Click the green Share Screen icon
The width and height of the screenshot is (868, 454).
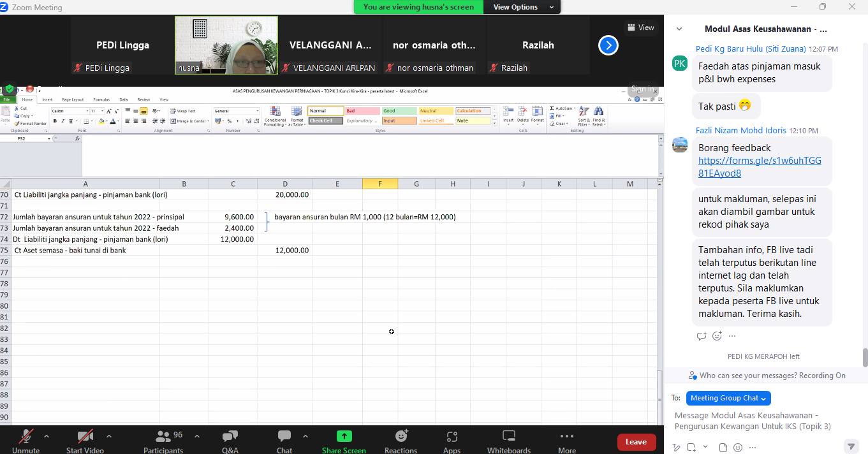coord(344,437)
